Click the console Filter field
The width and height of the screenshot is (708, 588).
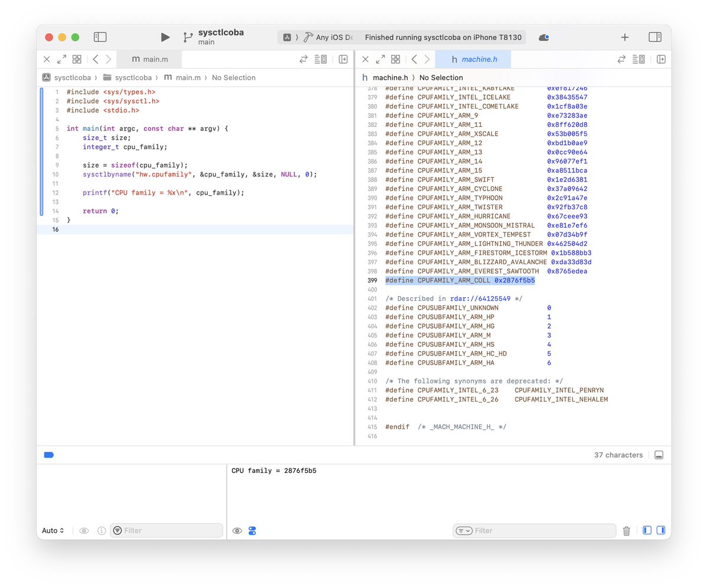[x=535, y=531]
